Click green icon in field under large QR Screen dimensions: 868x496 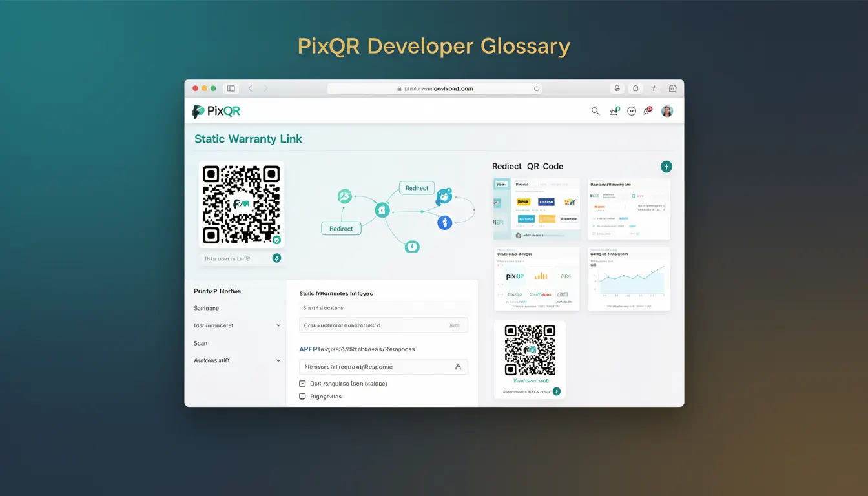point(276,258)
